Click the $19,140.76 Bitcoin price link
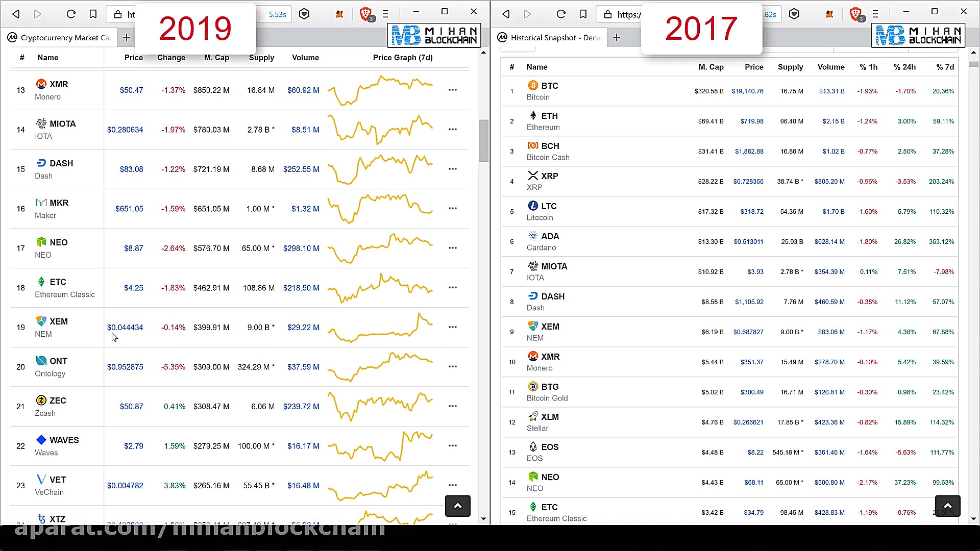The width and height of the screenshot is (980, 551). click(x=747, y=91)
